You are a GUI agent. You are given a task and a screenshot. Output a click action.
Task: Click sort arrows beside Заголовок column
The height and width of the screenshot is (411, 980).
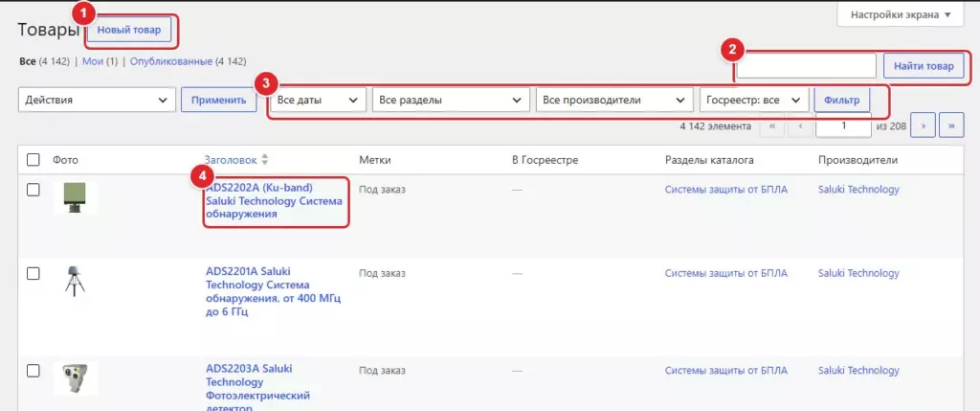(264, 160)
